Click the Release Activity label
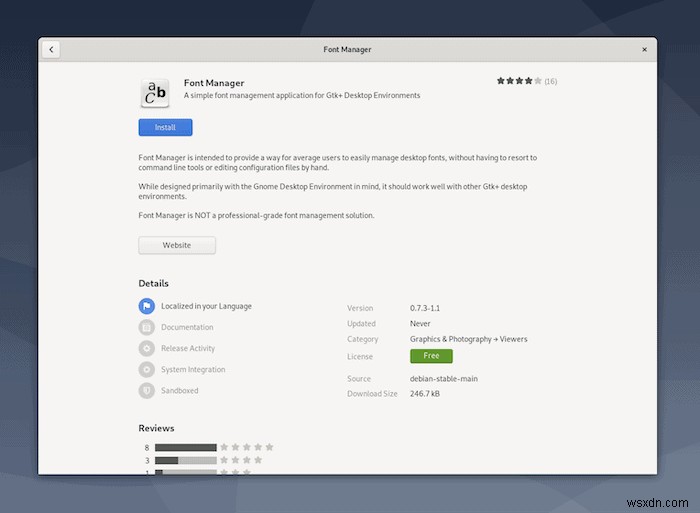The width and height of the screenshot is (700, 513). click(x=188, y=348)
